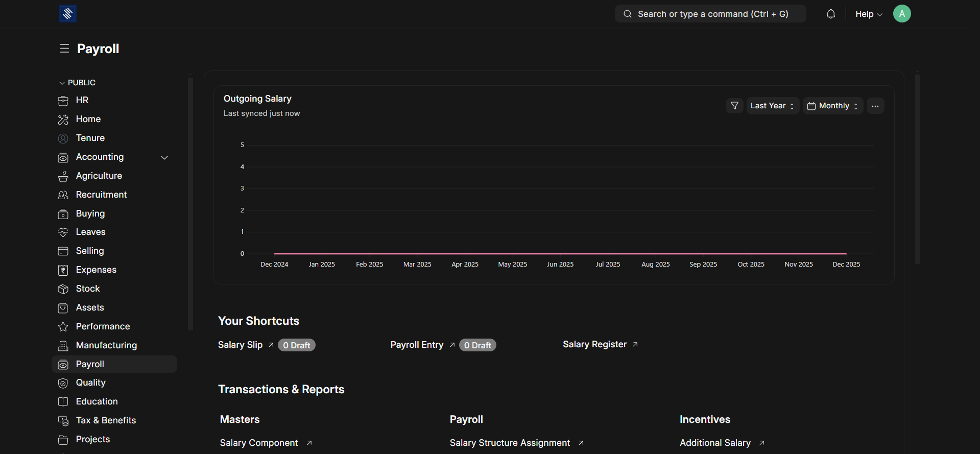The width and height of the screenshot is (980, 454).
Task: Open the chart three-dots options menu
Action: click(875, 106)
